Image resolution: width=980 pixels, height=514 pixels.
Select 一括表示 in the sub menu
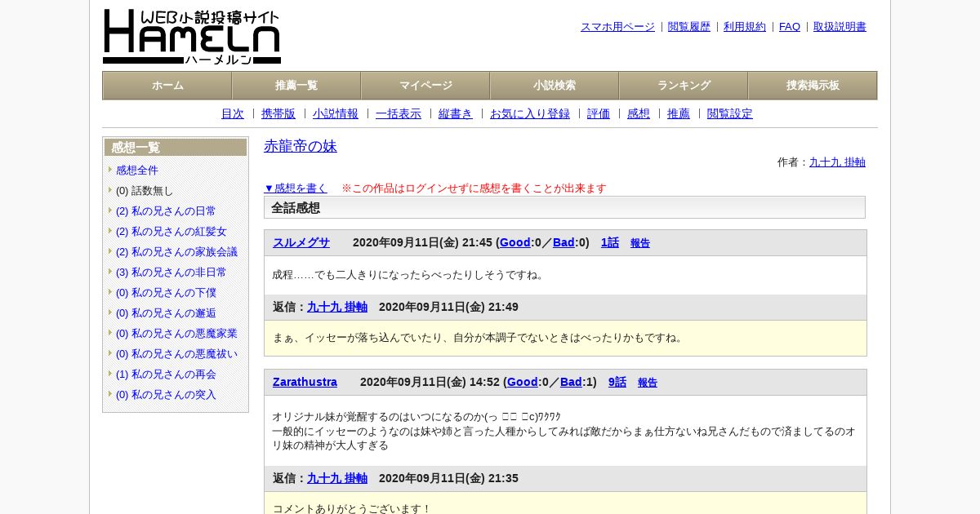coord(399,113)
